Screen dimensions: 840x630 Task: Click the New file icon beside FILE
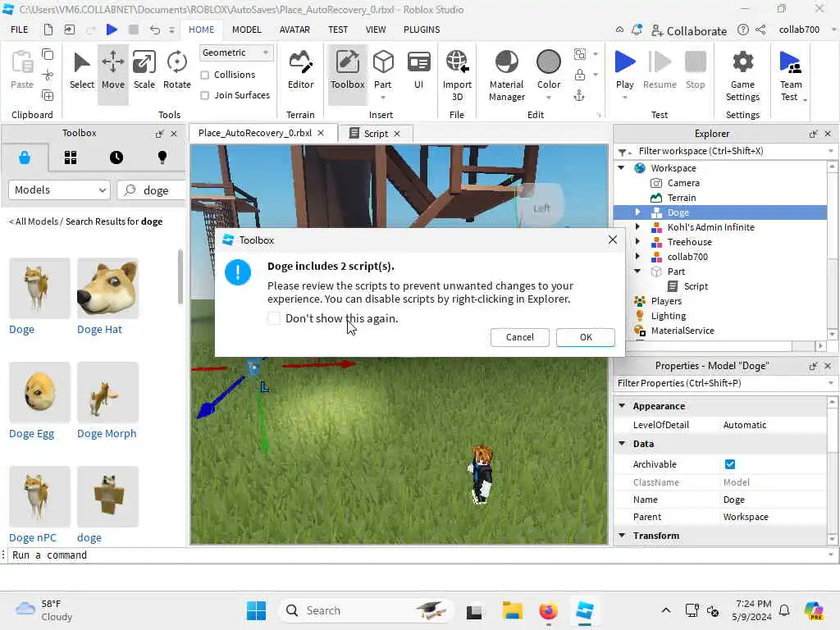click(48, 30)
